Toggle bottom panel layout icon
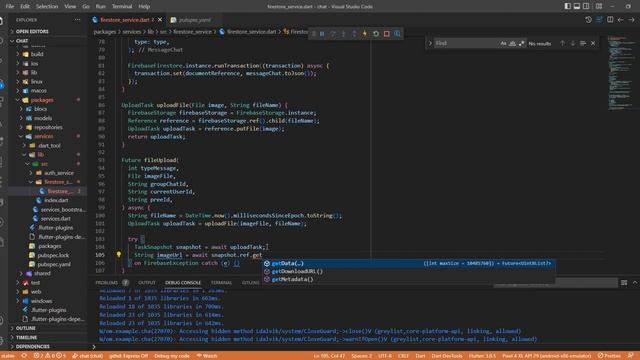 tap(577, 7)
